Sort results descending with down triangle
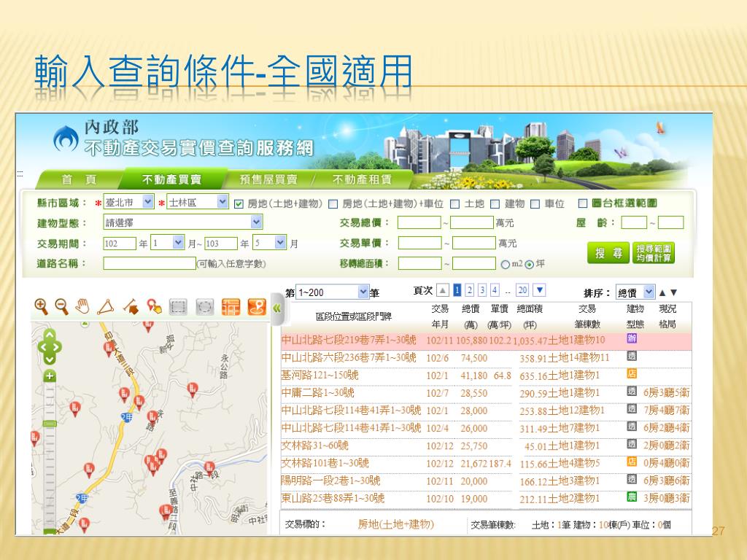 pos(673,292)
